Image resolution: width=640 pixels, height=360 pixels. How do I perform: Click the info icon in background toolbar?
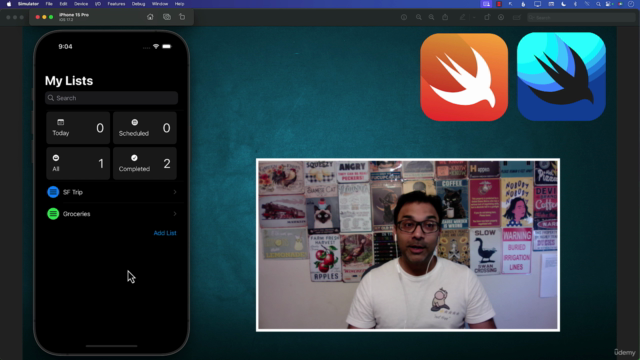point(404,18)
